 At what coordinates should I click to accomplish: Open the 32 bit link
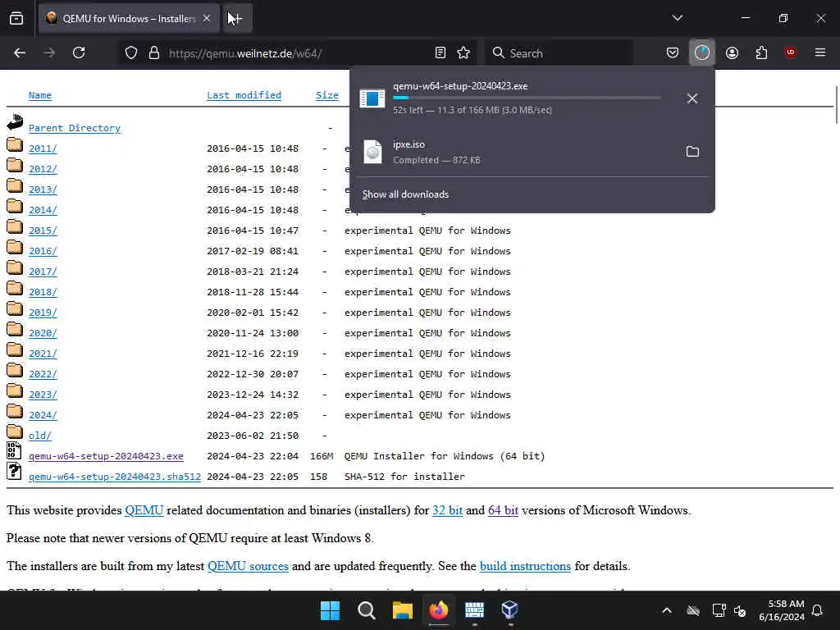pyautogui.click(x=447, y=510)
